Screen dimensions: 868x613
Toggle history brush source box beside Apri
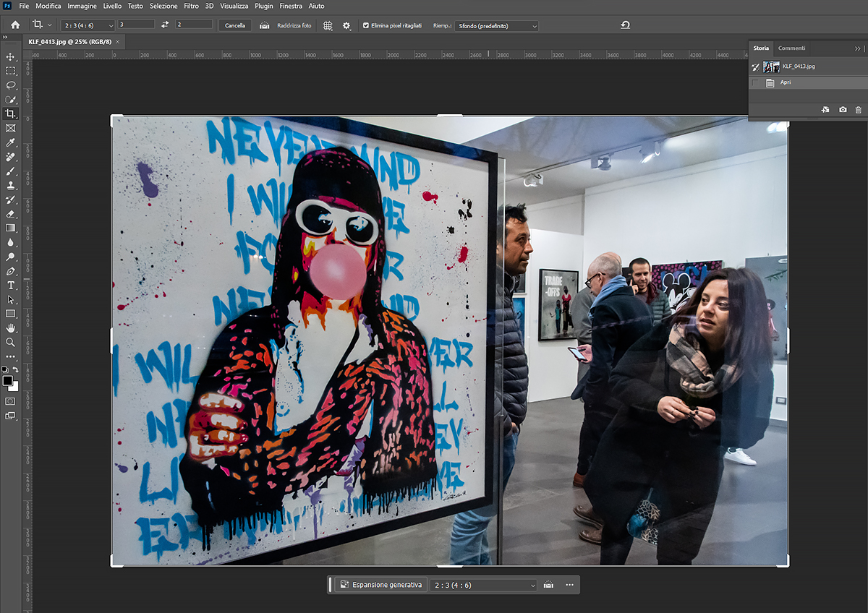point(756,83)
